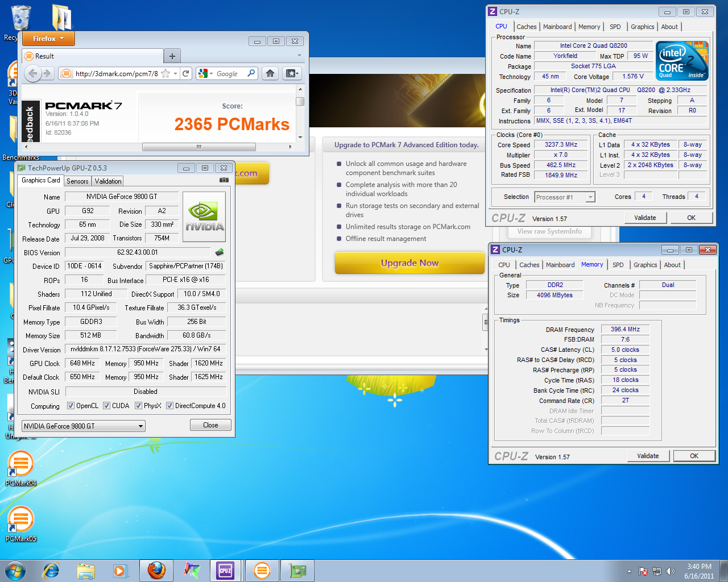Open the vertical Feedback tab on PCMark page
Image resolution: width=728 pixels, height=582 pixels.
point(30,122)
